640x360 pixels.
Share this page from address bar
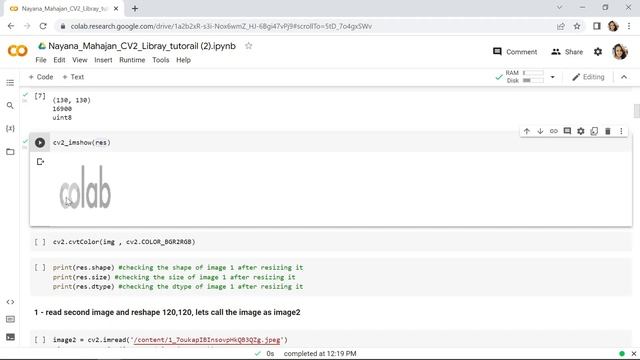click(x=560, y=26)
